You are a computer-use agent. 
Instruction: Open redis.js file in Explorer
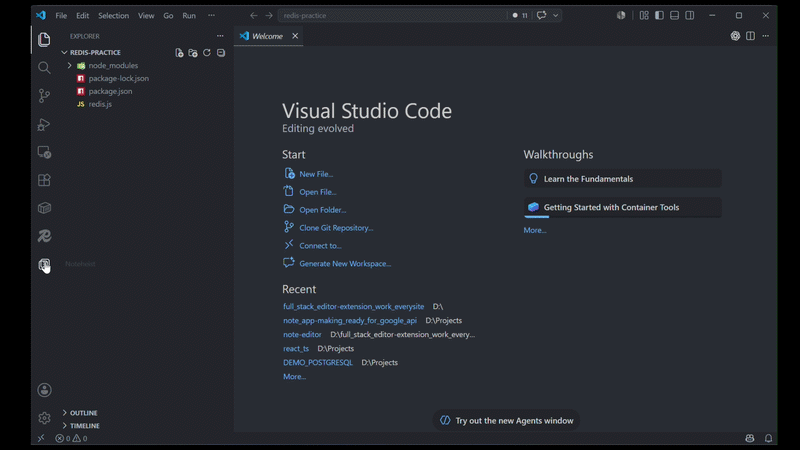click(x=100, y=104)
